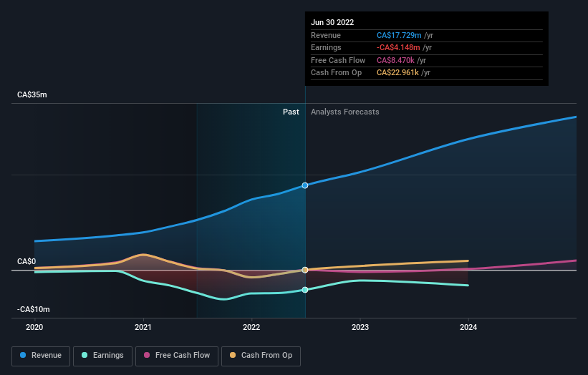Click the 2020 x-axis label
The height and width of the screenshot is (375, 588).
[x=34, y=327]
